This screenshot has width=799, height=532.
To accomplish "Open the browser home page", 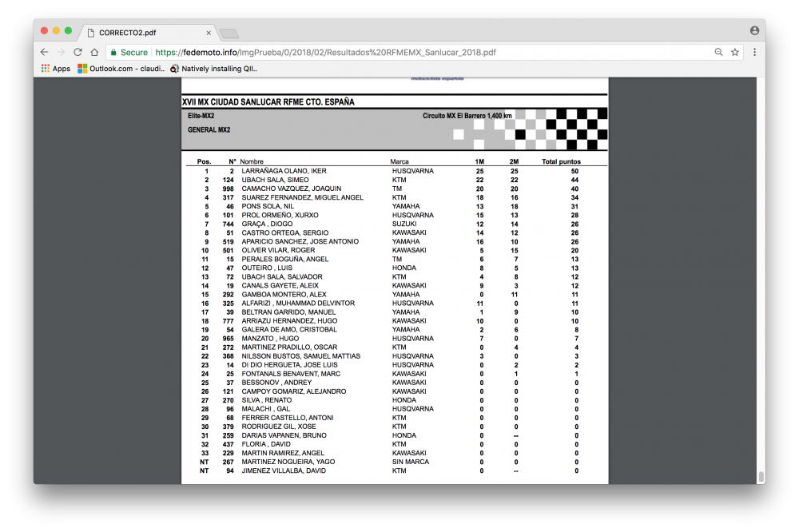I will pos(94,52).
